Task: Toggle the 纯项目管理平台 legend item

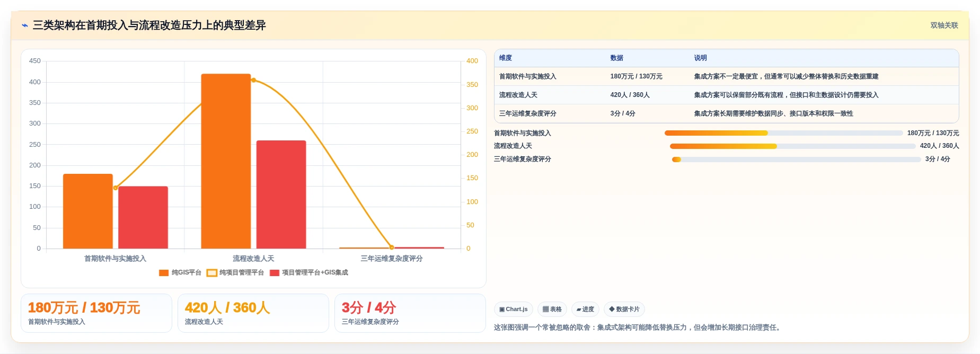Action: (235, 272)
